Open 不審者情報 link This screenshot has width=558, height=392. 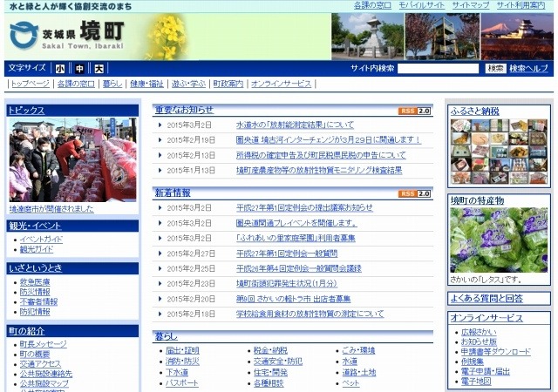[x=38, y=302]
